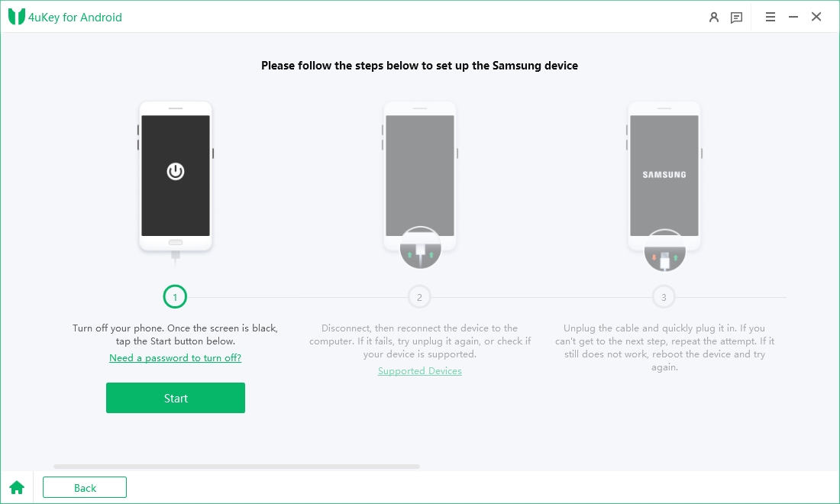The width and height of the screenshot is (840, 504).
Task: Select the step 3 circle marker
Action: click(x=664, y=297)
